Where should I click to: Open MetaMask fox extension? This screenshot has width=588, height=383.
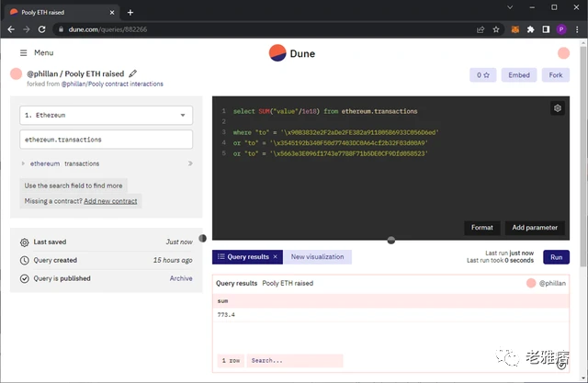515,29
